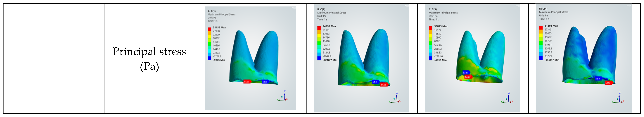This screenshot has height=117, width=644.
Task: Pick the blue Min tag in panel C: C(3)
Action: pyautogui.click(x=465, y=73)
